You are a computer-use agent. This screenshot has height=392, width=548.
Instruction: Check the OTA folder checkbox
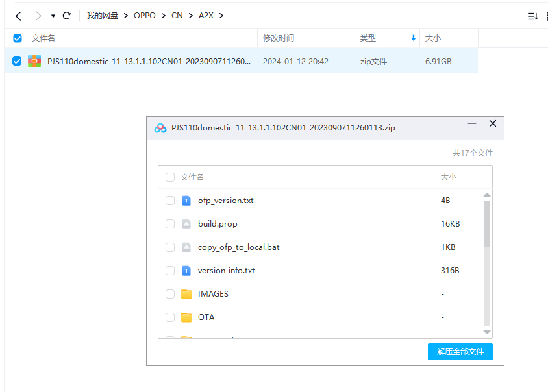pyautogui.click(x=170, y=317)
